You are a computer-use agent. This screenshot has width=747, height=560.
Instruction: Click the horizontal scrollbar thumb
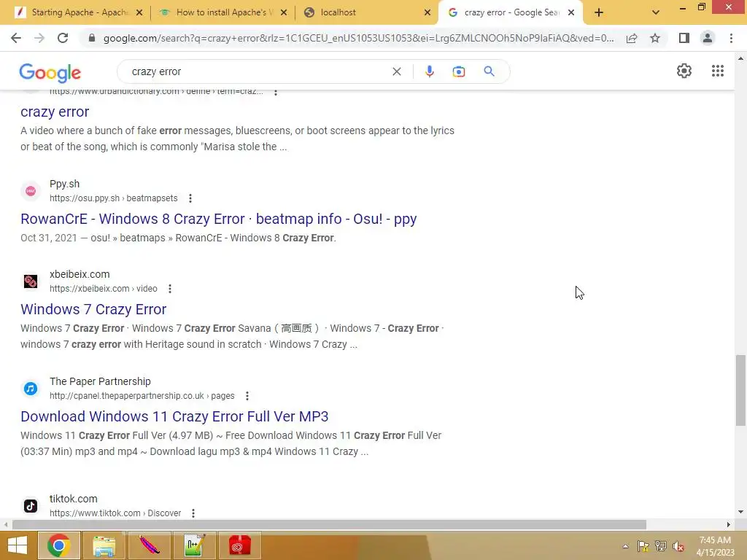(x=329, y=525)
